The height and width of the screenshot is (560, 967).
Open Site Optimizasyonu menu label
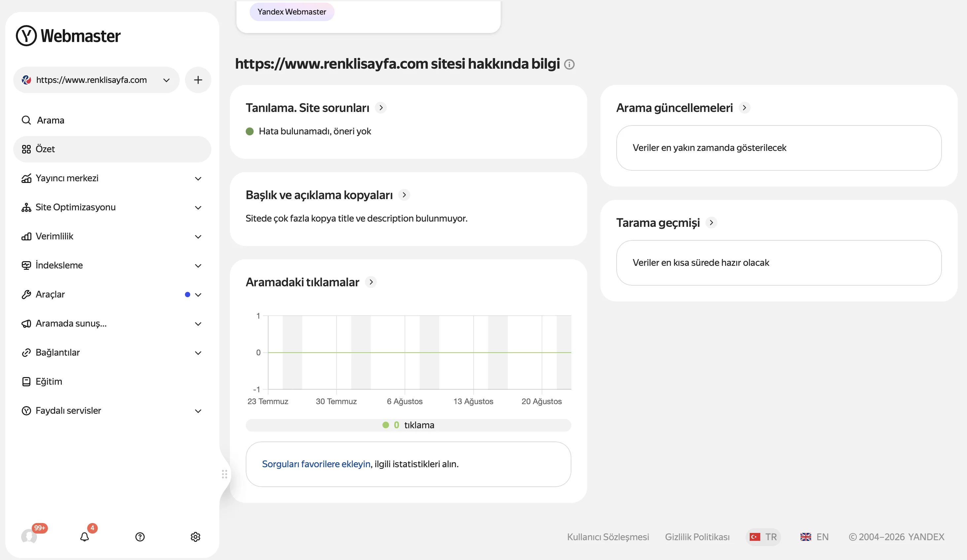tap(76, 207)
